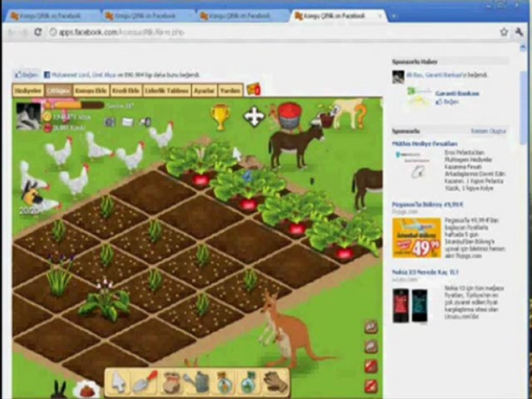Click the orange question mark help icon
Viewport: 532px width, 399px height.
pyautogui.click(x=360, y=116)
